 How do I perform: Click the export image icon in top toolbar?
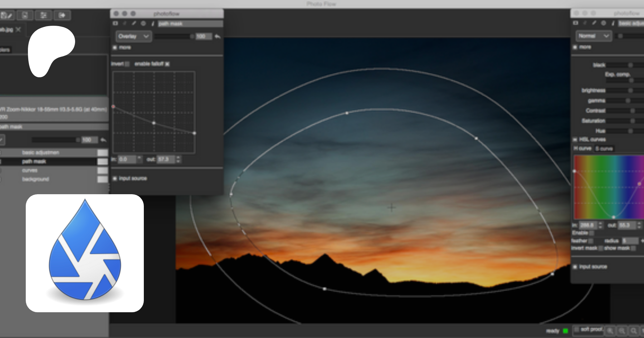point(62,15)
